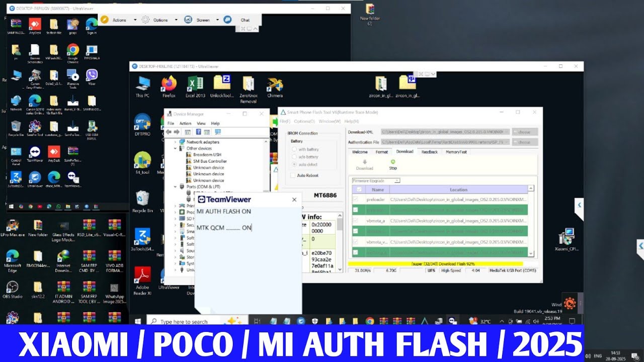
Task: Click Windows Start button on inner taskbar
Action: point(137,321)
